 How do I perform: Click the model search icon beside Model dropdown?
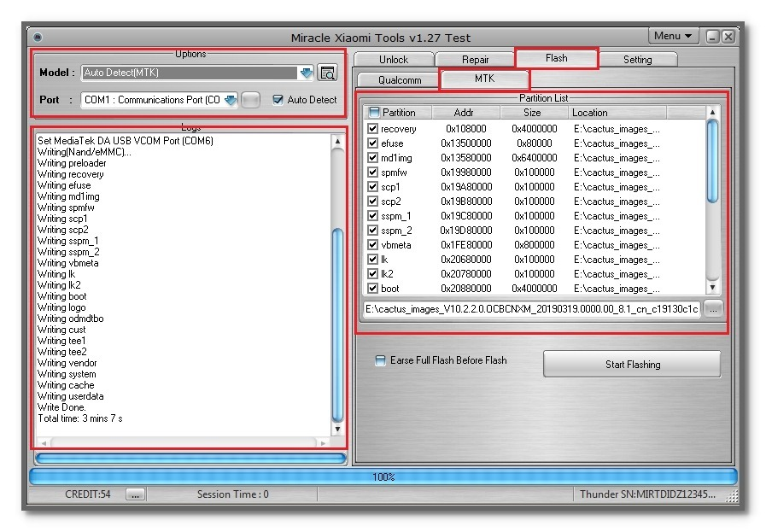[x=327, y=73]
